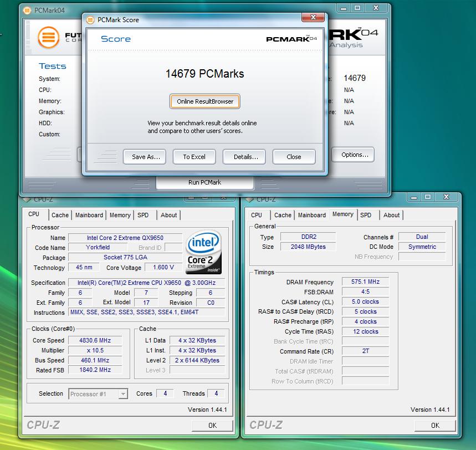
Task: Click OK in the left CPU-Z window
Action: click(x=212, y=426)
